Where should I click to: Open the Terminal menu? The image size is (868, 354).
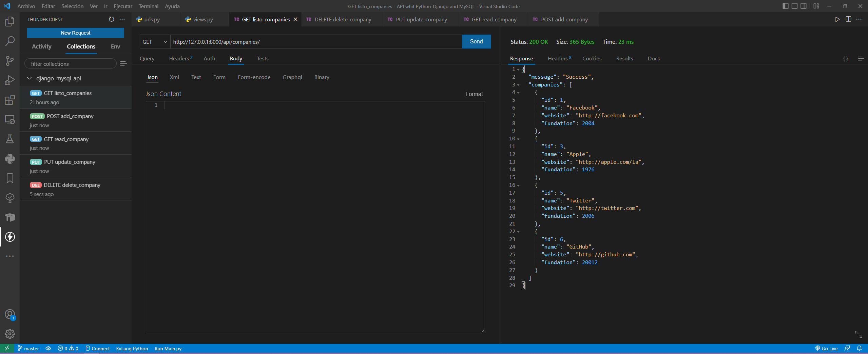(148, 6)
